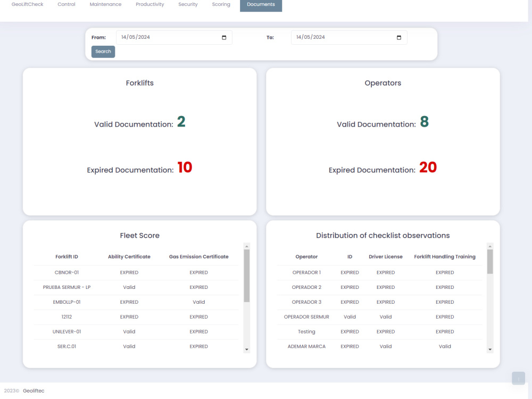Select the Documents tab

[261, 5]
